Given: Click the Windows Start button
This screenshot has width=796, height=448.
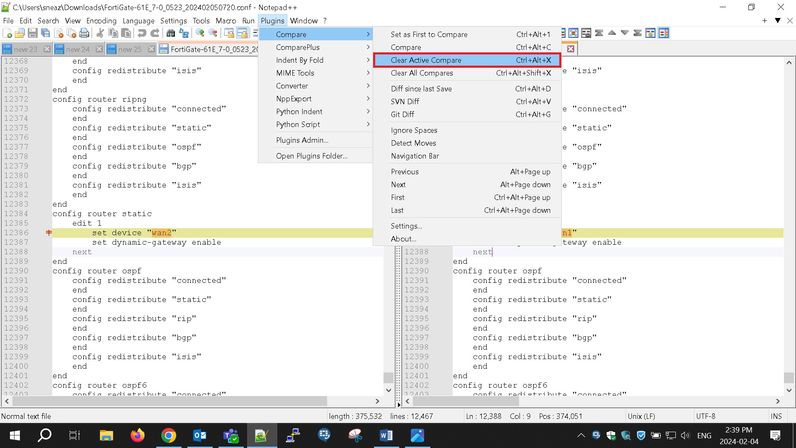Looking at the screenshot, I should (x=14, y=435).
